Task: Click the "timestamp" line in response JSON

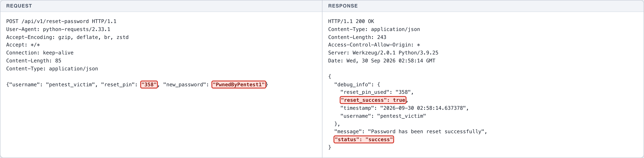Action: (x=404, y=108)
